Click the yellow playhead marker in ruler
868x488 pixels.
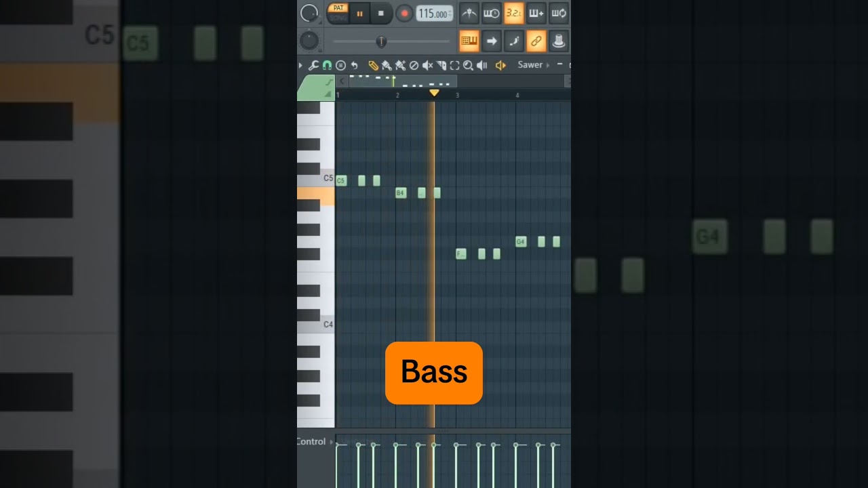coord(434,93)
